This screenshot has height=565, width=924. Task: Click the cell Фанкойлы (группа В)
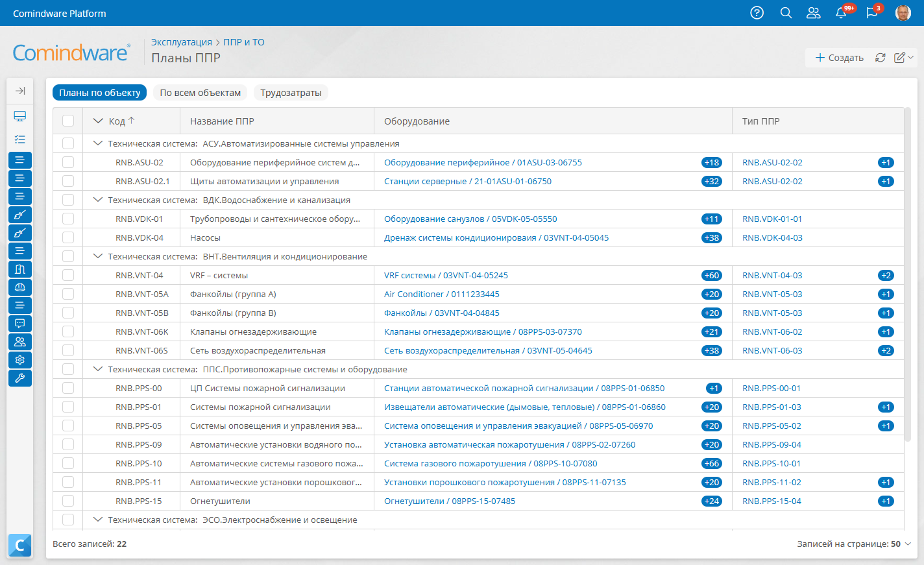(x=233, y=313)
